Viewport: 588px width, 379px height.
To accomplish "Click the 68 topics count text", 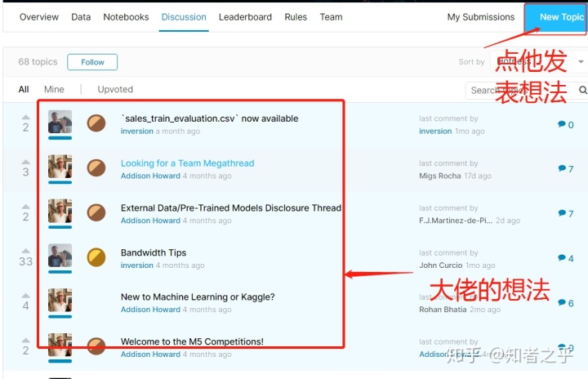I will pos(38,61).
